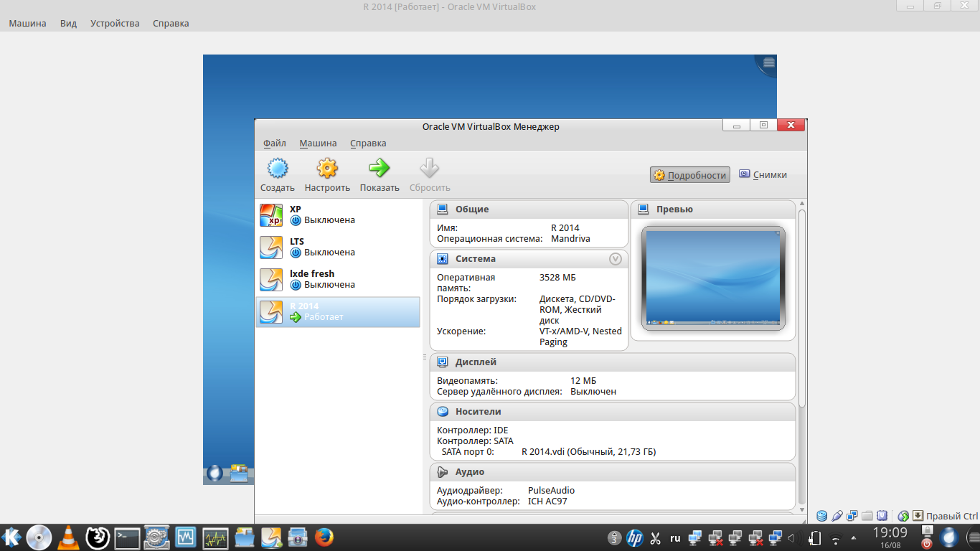Click the ru keyboard layout indicator
Viewport: 980px width, 551px height.
(675, 537)
